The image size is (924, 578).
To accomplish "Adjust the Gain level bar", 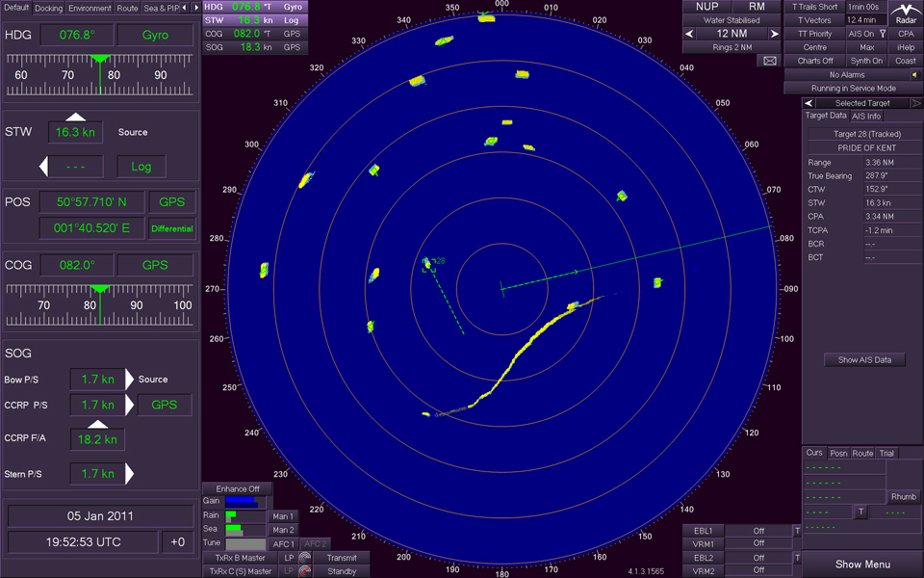I will [x=241, y=502].
